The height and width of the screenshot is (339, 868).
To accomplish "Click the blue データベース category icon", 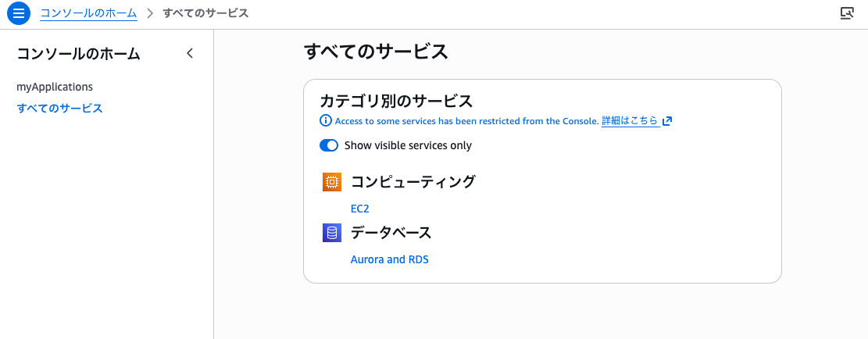I will coord(332,233).
